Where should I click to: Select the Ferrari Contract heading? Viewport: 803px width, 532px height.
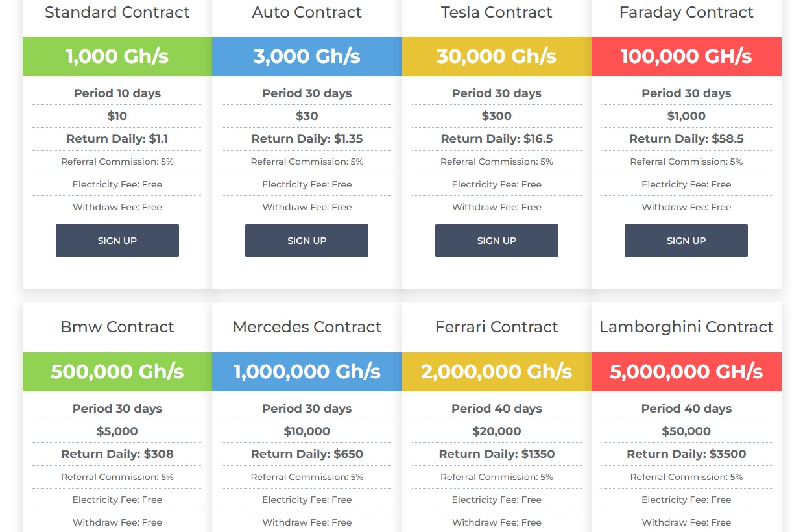[496, 327]
